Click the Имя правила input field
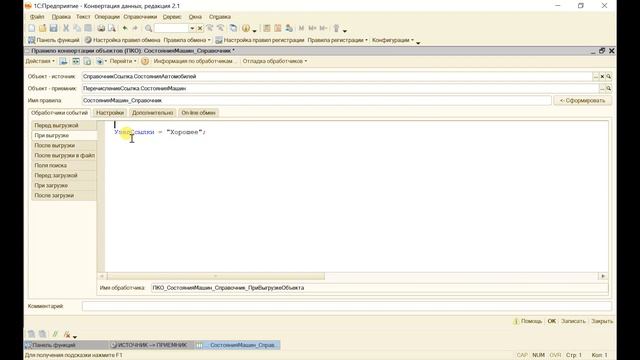 pyautogui.click(x=316, y=100)
